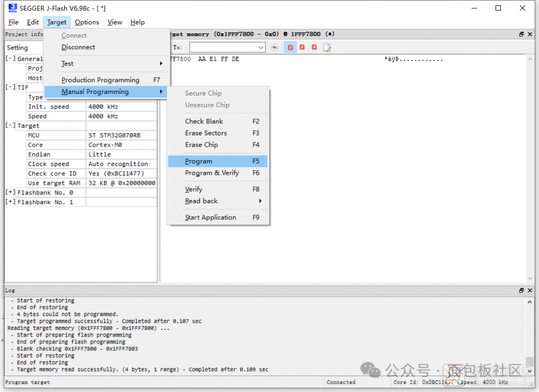
Task: Collapse the General settings group
Action: tap(10, 59)
